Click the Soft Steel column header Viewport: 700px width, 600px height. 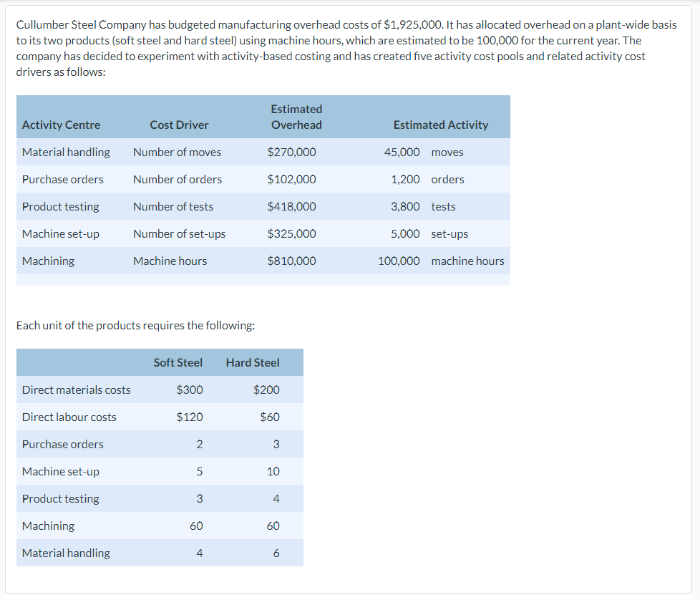[178, 362]
